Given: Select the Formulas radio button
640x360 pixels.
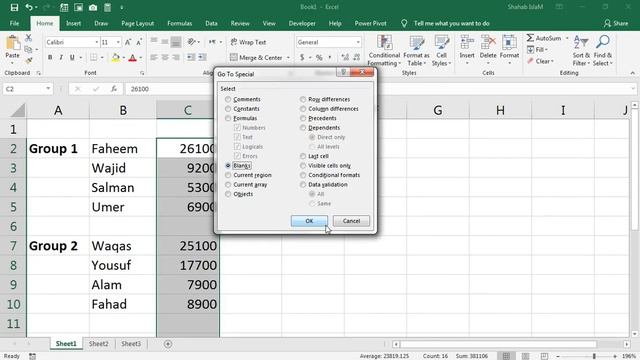Looking at the screenshot, I should point(228,118).
